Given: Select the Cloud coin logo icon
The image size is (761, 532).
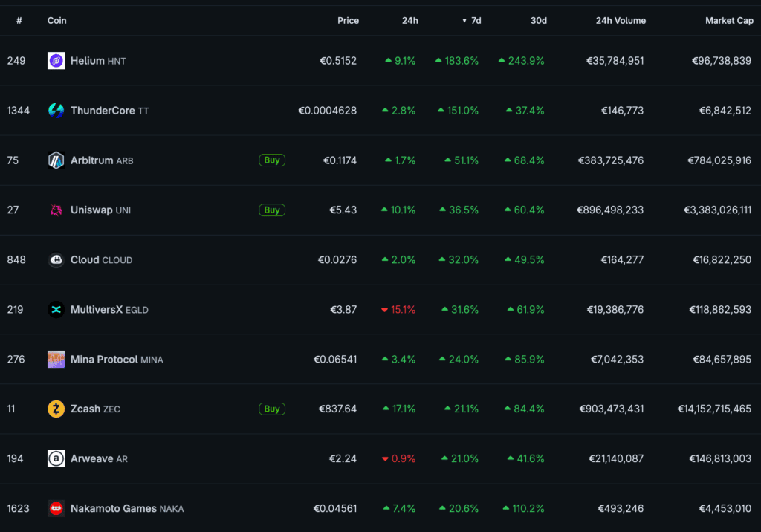Looking at the screenshot, I should coord(56,260).
